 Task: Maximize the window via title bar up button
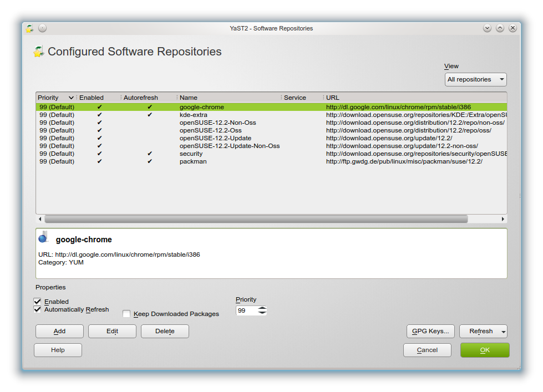pyautogui.click(x=500, y=28)
